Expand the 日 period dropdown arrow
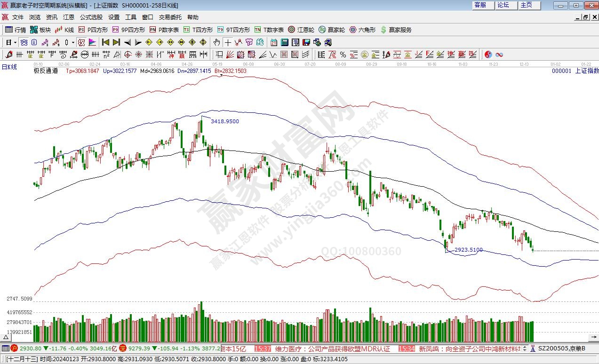 point(15,42)
